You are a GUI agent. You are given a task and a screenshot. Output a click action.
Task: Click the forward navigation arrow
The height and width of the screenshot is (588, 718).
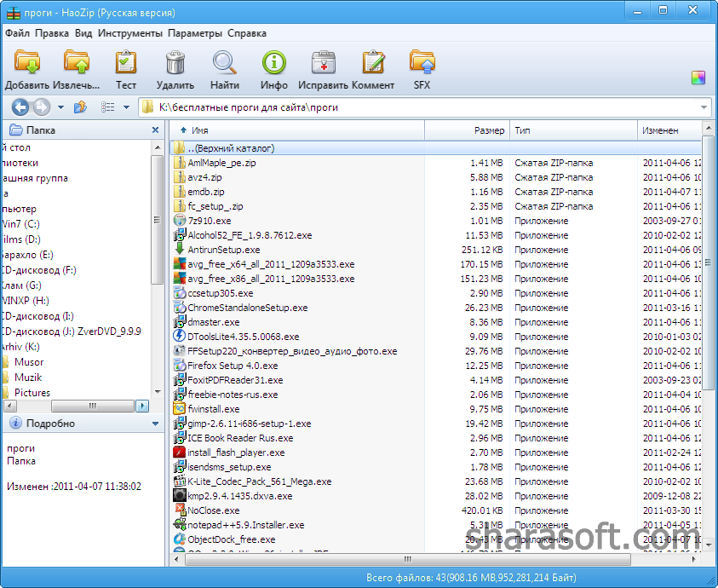click(x=41, y=107)
